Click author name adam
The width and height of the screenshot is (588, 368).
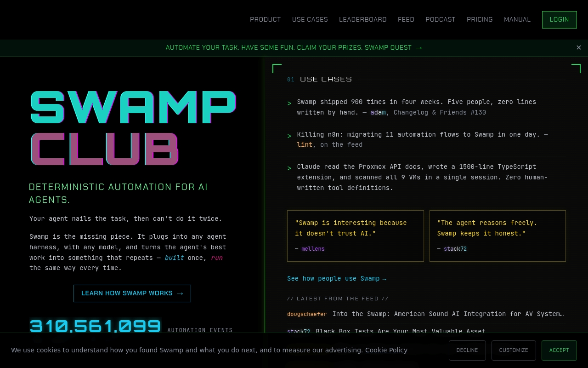click(378, 113)
